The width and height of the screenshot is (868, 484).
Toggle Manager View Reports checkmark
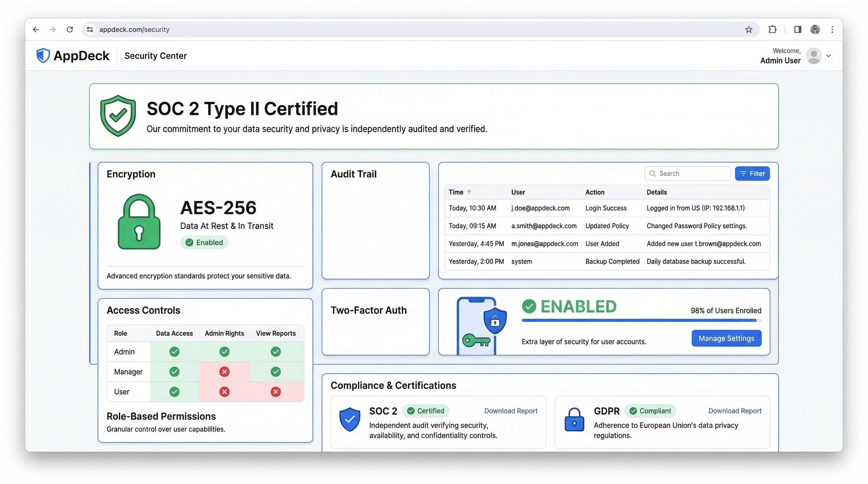275,372
